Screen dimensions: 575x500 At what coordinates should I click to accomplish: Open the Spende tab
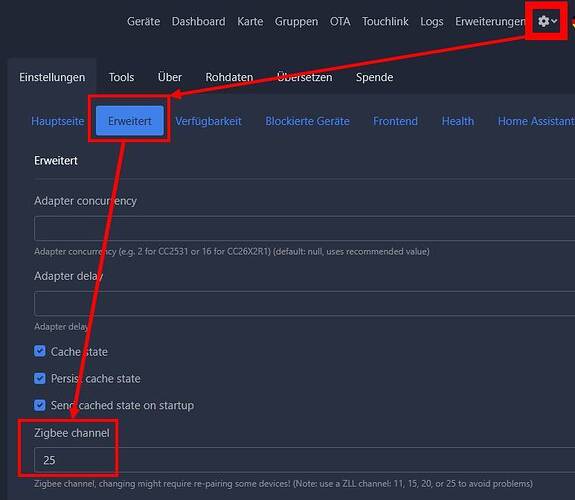click(374, 77)
